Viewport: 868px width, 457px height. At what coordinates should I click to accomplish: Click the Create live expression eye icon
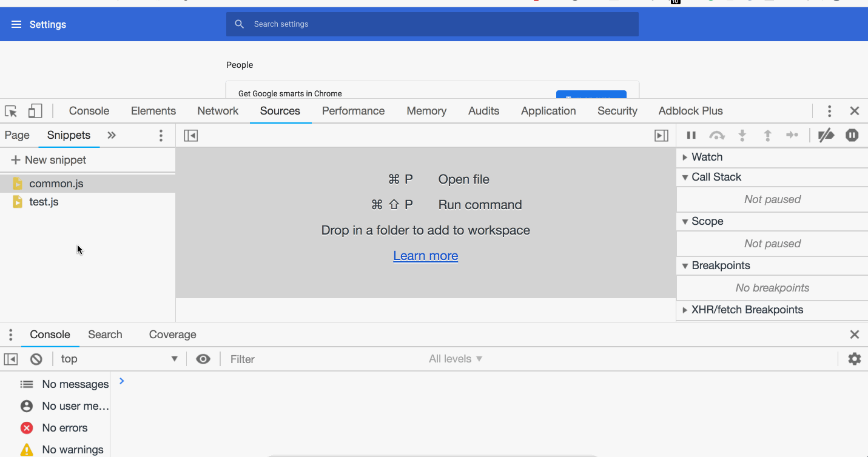(x=203, y=359)
